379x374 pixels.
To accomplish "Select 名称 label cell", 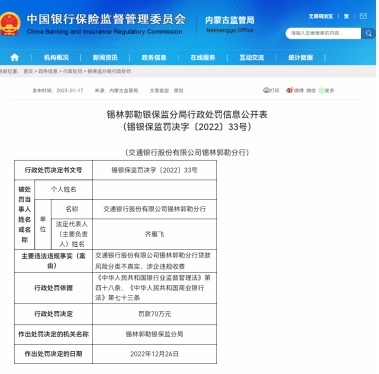I will [72, 209].
